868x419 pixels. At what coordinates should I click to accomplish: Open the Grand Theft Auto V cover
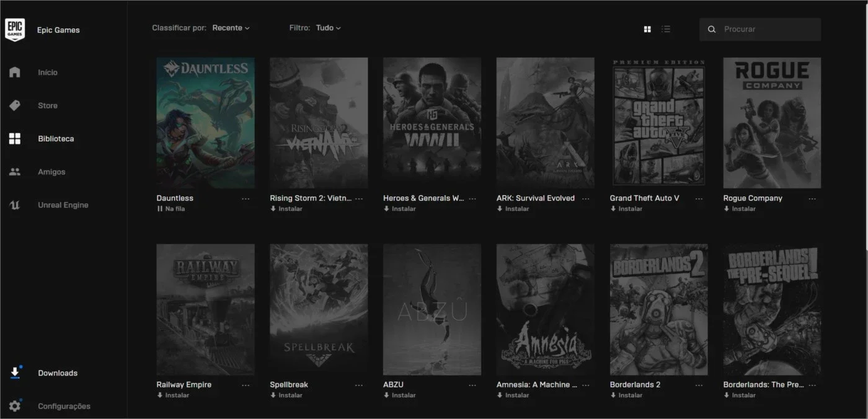(659, 123)
